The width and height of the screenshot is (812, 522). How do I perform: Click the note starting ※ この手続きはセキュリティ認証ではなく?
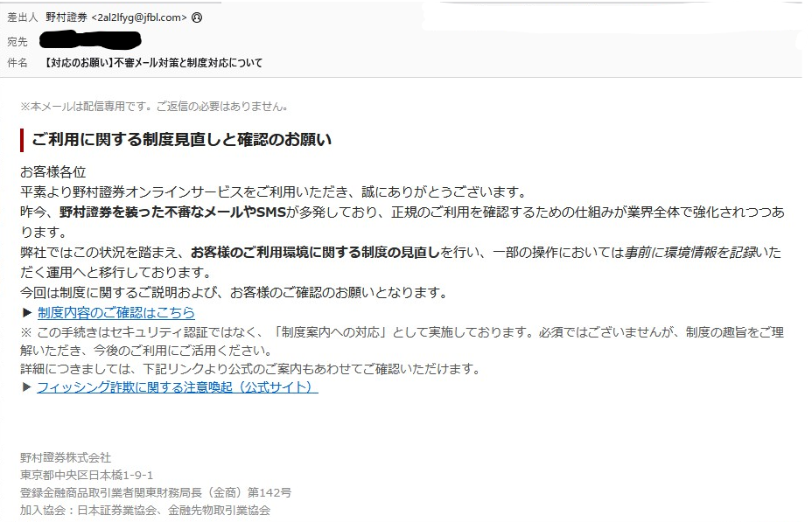pyautogui.click(x=402, y=342)
